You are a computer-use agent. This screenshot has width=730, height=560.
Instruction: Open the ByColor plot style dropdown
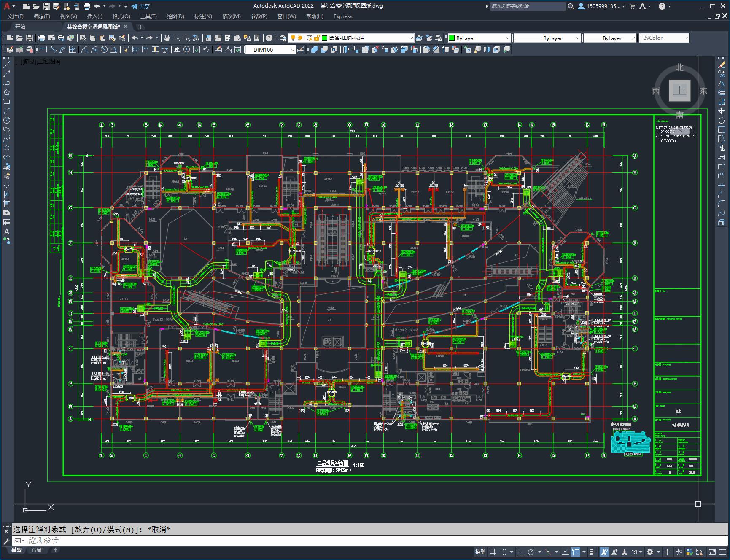(686, 38)
